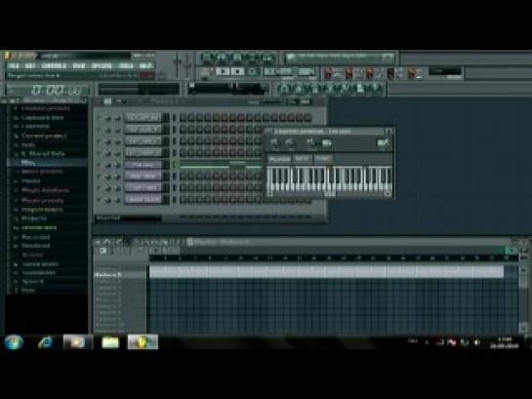Open the FILE menu
Screen dimensions: 532x399
(14, 65)
